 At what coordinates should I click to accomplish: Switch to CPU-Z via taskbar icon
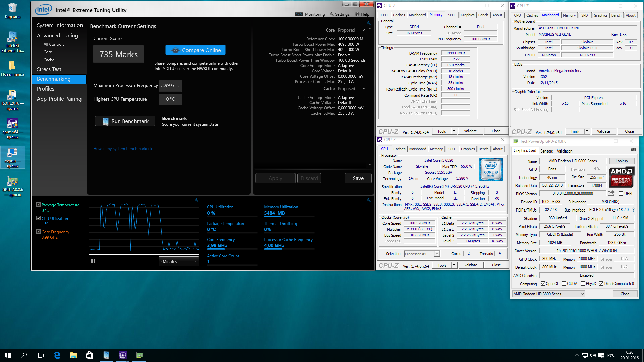(x=123, y=355)
